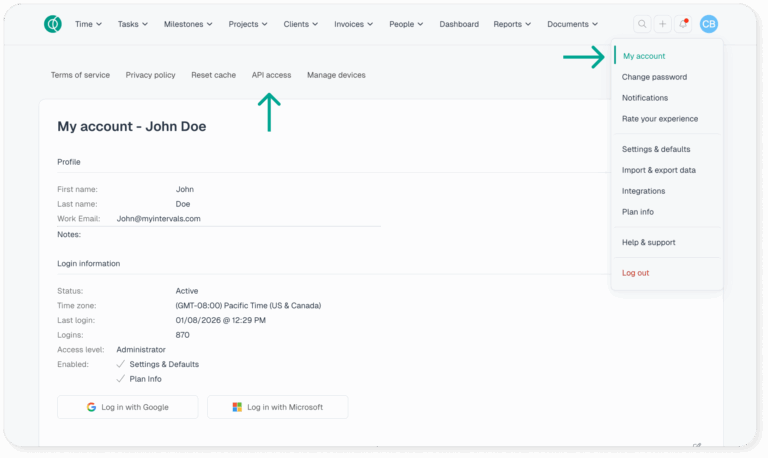Click the Microsoft logo icon
The height and width of the screenshot is (458, 768).
click(237, 407)
